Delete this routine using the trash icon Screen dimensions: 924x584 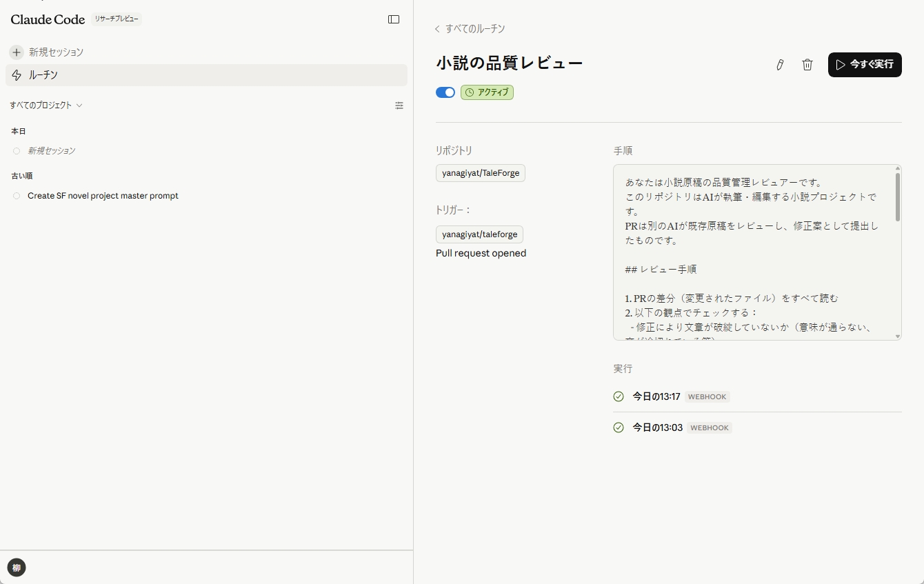tap(807, 64)
